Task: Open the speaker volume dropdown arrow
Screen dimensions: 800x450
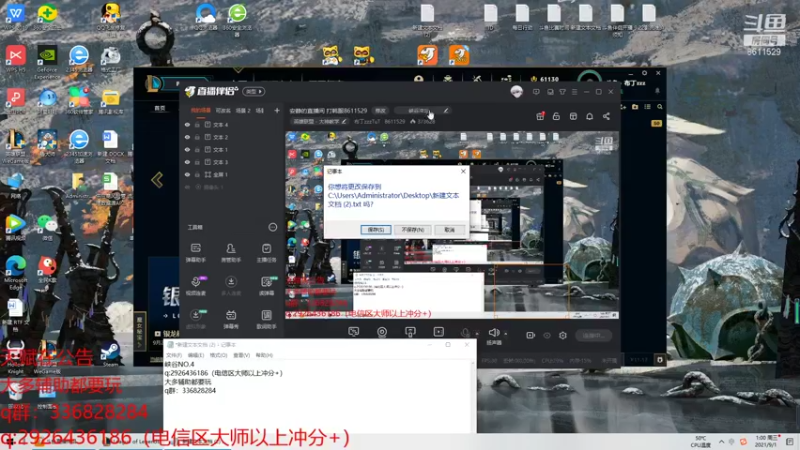Action: tap(506, 333)
